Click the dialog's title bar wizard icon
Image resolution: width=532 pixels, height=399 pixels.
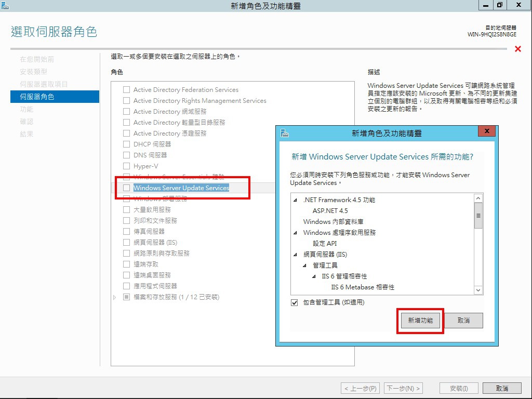click(285, 133)
